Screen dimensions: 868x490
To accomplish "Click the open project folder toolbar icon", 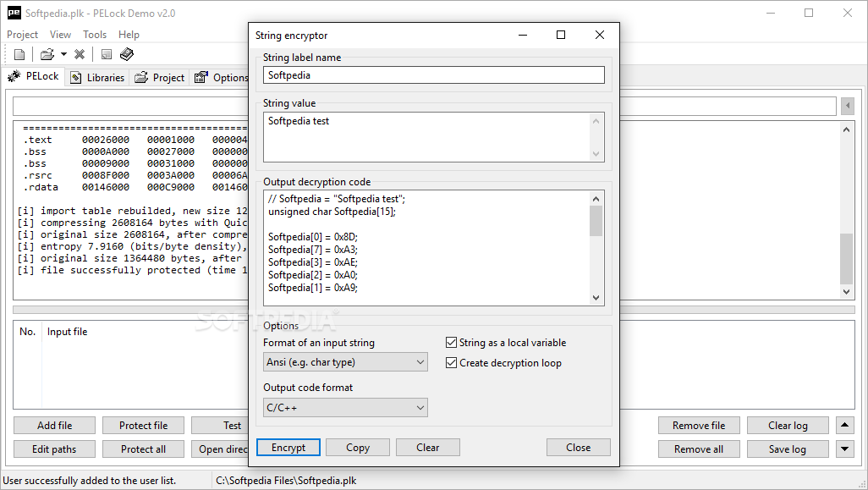I will click(47, 54).
